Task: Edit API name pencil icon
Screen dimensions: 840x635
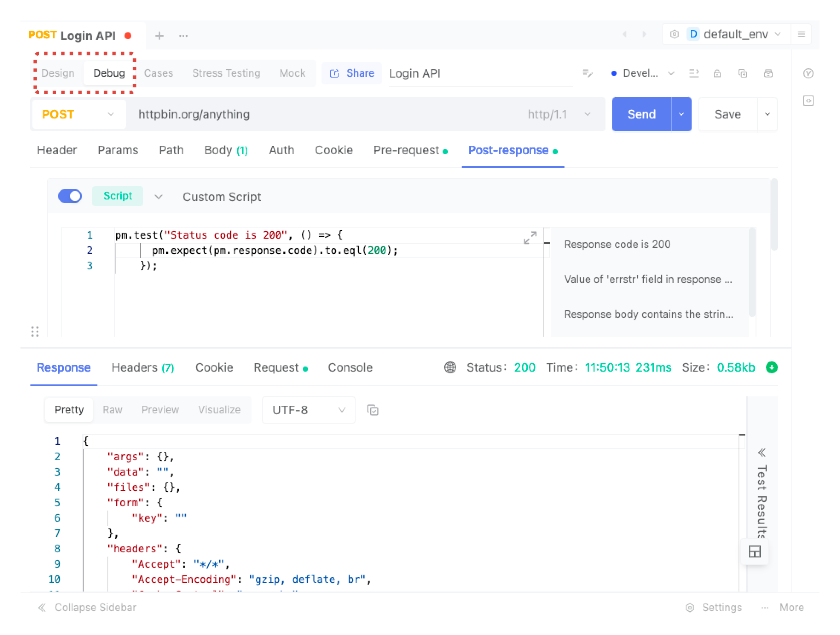Action: tap(588, 73)
